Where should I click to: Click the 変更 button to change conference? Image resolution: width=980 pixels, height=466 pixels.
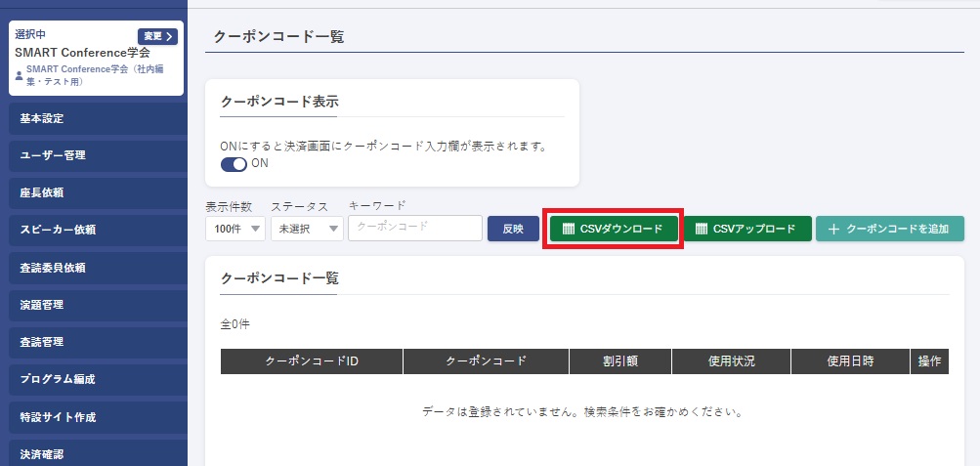157,36
